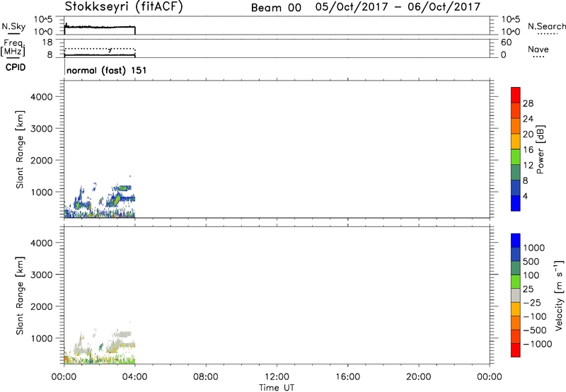Click the blue bottom segment of Power colorbar
This screenshot has height=392, width=566.
pyautogui.click(x=516, y=203)
